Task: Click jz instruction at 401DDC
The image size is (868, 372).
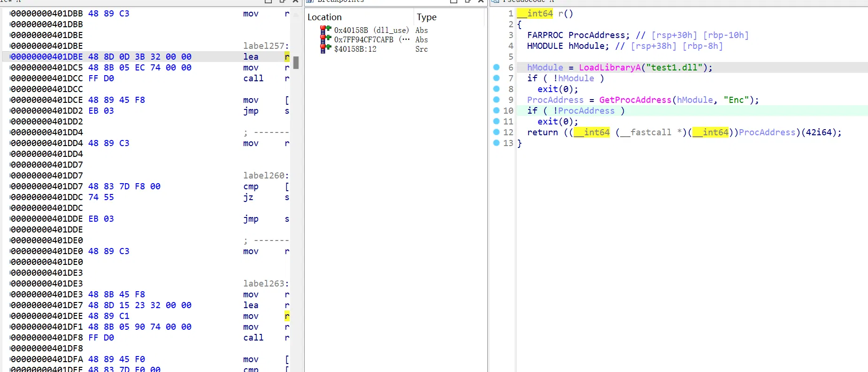Action: (248, 197)
